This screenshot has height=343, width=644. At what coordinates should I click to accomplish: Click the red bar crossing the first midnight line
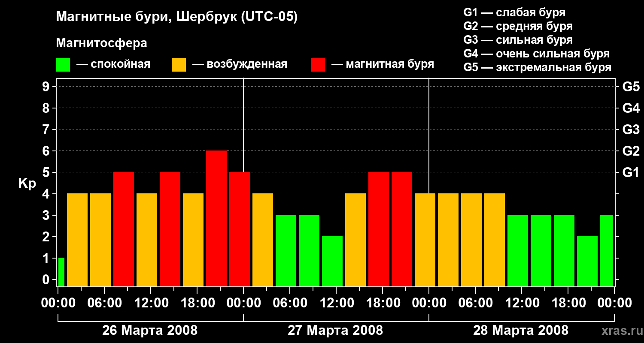(x=240, y=229)
